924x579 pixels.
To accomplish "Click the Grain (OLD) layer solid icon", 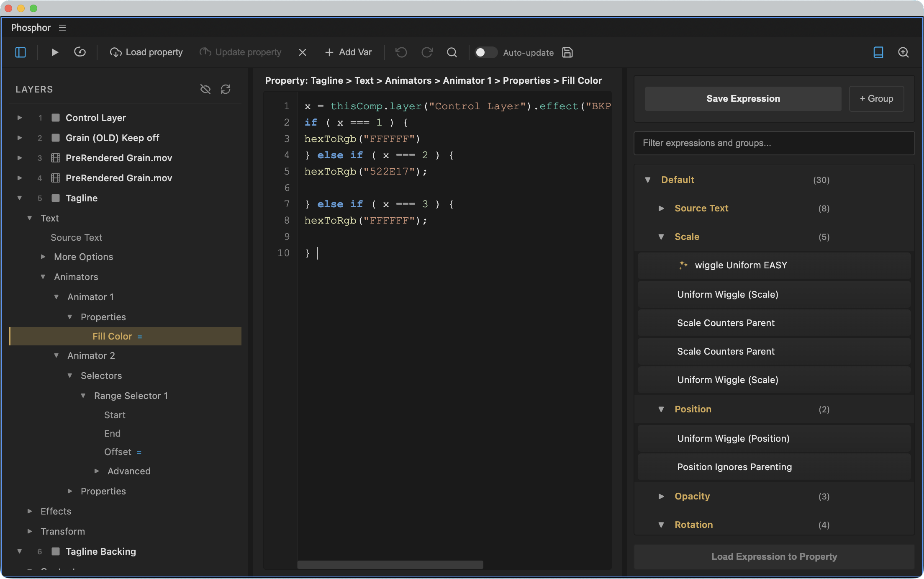I will 55,138.
